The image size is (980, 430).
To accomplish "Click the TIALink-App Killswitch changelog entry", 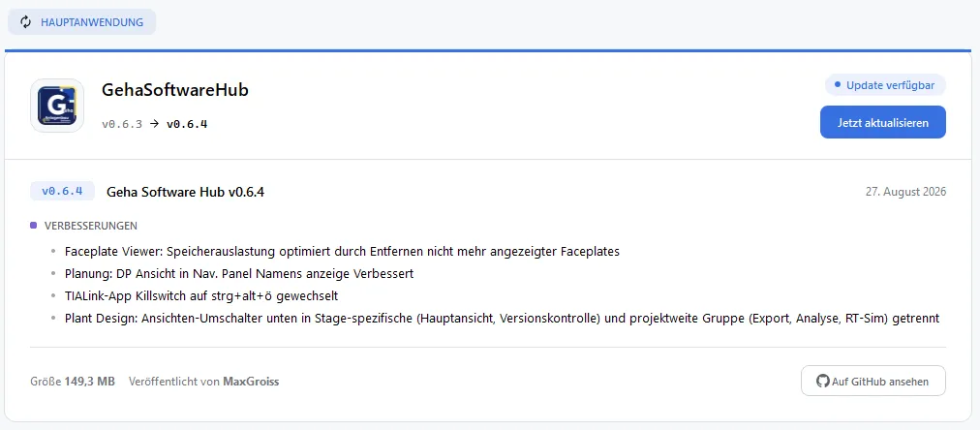I will [x=201, y=295].
